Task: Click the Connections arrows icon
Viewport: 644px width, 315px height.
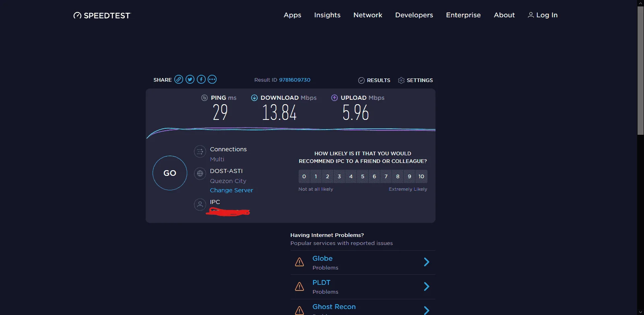Action: pyautogui.click(x=200, y=152)
